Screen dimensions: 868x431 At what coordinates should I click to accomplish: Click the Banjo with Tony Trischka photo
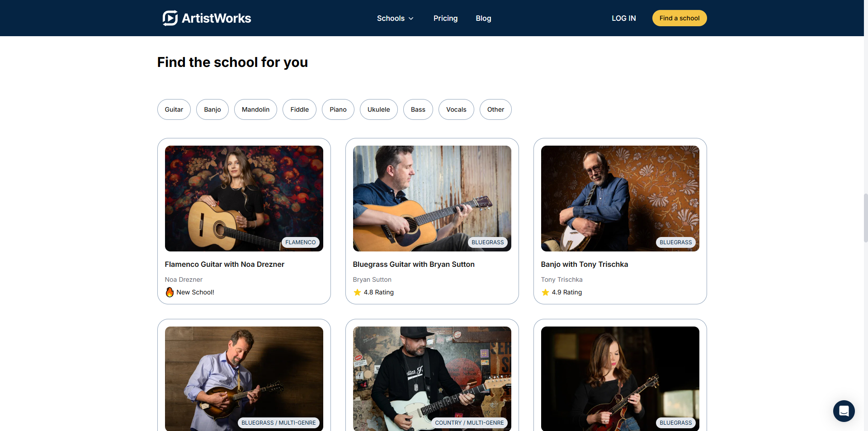coord(620,198)
